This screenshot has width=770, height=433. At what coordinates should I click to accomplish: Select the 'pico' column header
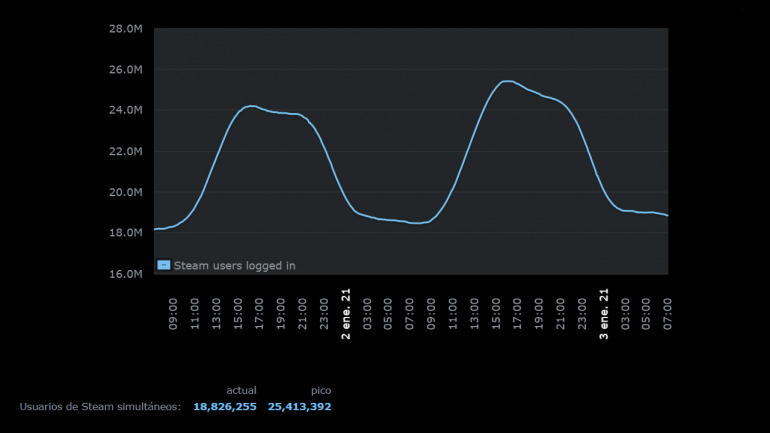coord(320,390)
